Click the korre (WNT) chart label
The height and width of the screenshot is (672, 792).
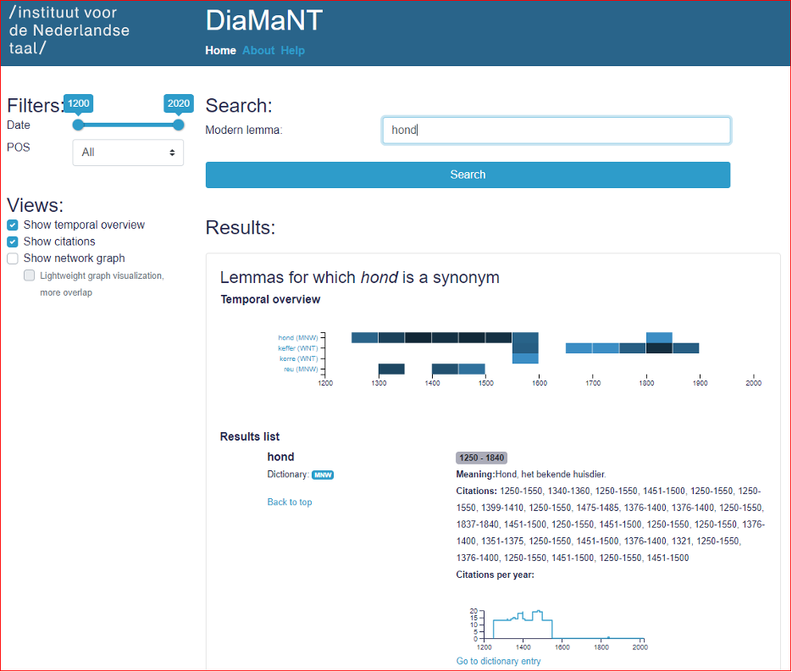point(298,358)
